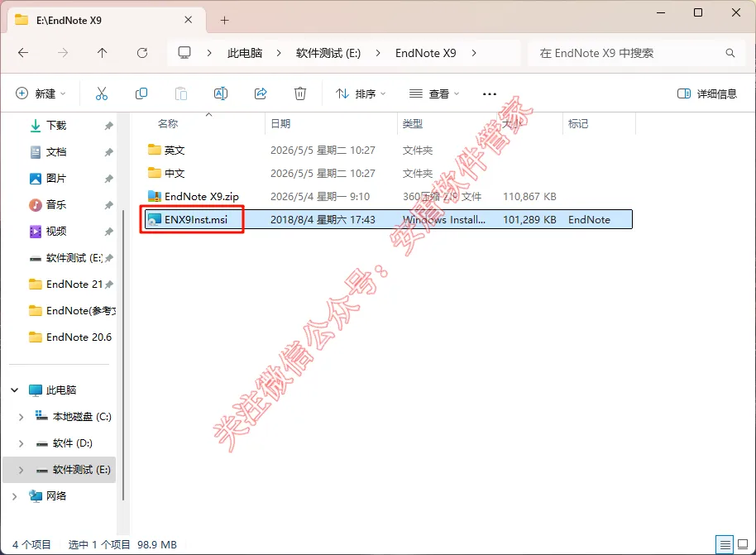Screen dimensions: 756x555
Task: Click the Rename icon in the toolbar
Action: pyautogui.click(x=221, y=93)
